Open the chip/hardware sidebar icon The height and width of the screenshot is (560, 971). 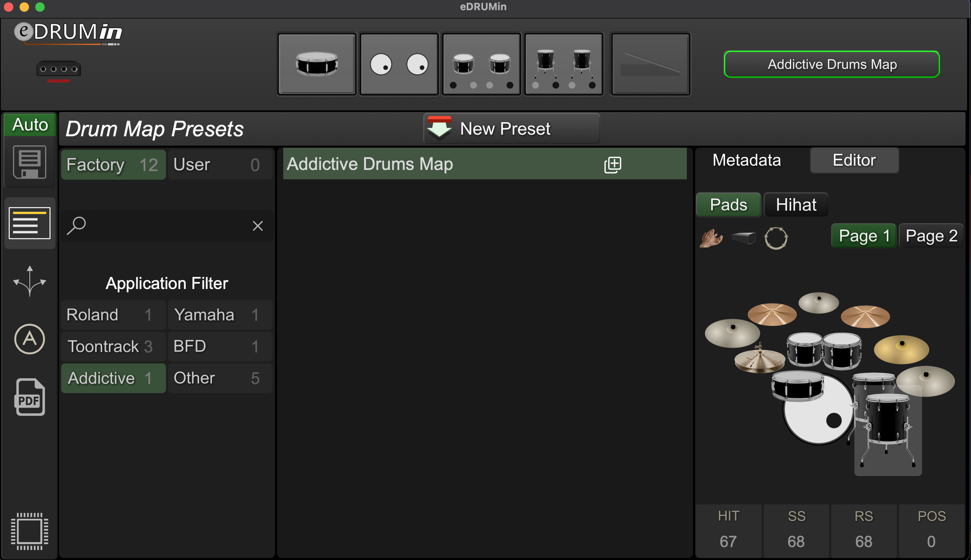coord(29,531)
